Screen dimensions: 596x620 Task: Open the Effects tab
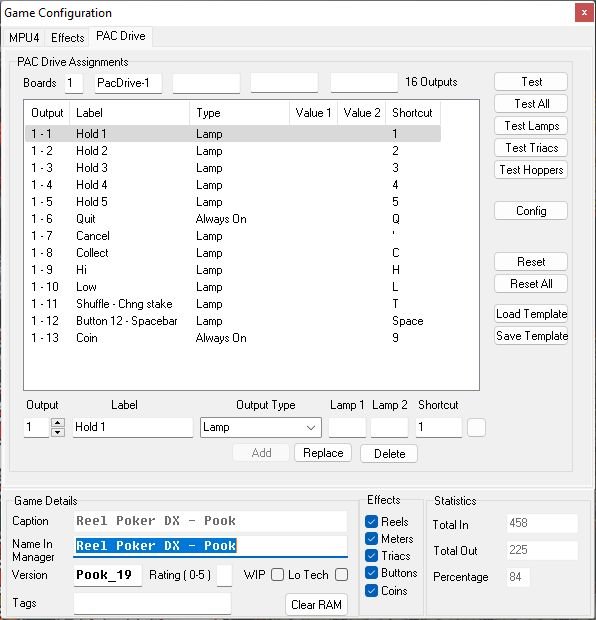[x=68, y=38]
